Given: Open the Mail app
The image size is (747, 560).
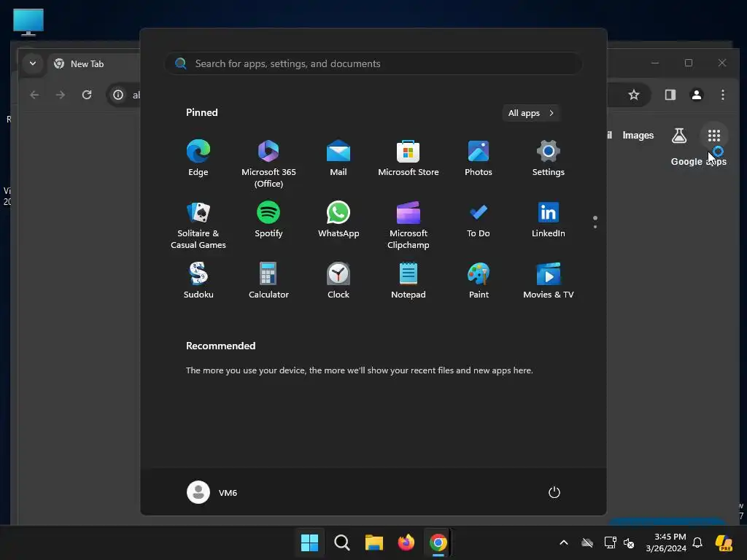Looking at the screenshot, I should (x=338, y=158).
